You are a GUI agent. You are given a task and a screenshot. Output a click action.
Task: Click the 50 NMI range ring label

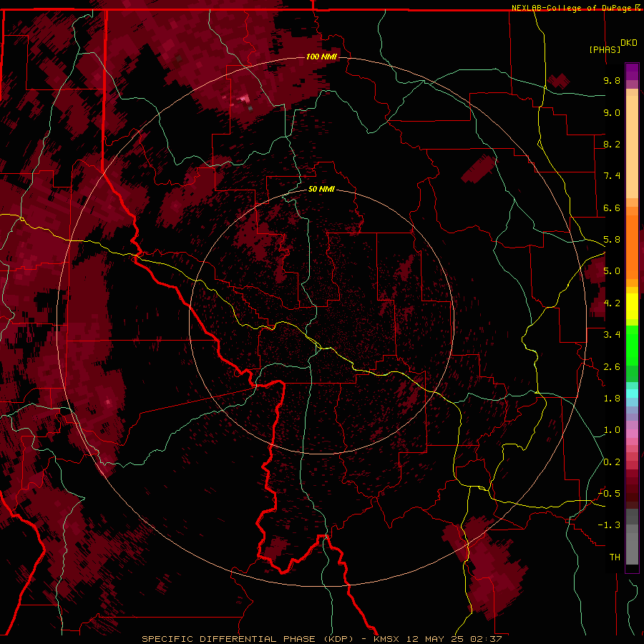tap(321, 189)
